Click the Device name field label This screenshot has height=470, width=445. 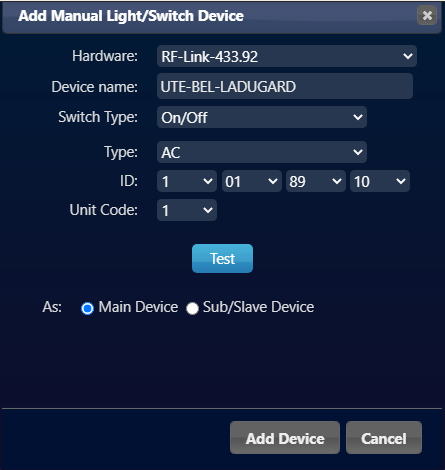click(x=95, y=87)
